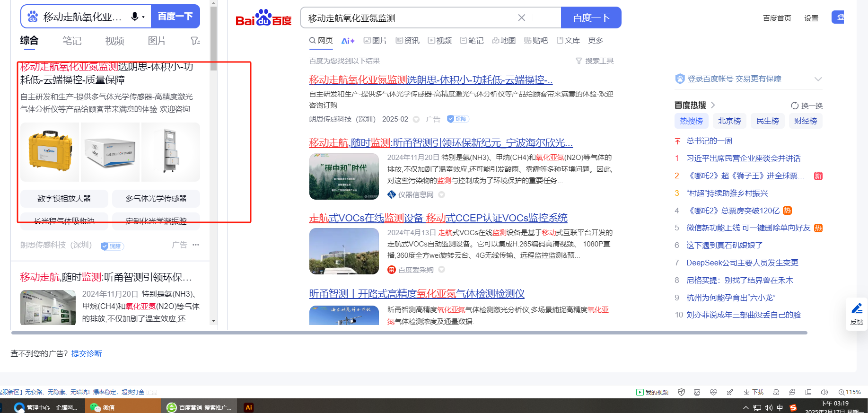Click the yellow case product thumbnail
This screenshot has height=413, width=868.
[50, 152]
